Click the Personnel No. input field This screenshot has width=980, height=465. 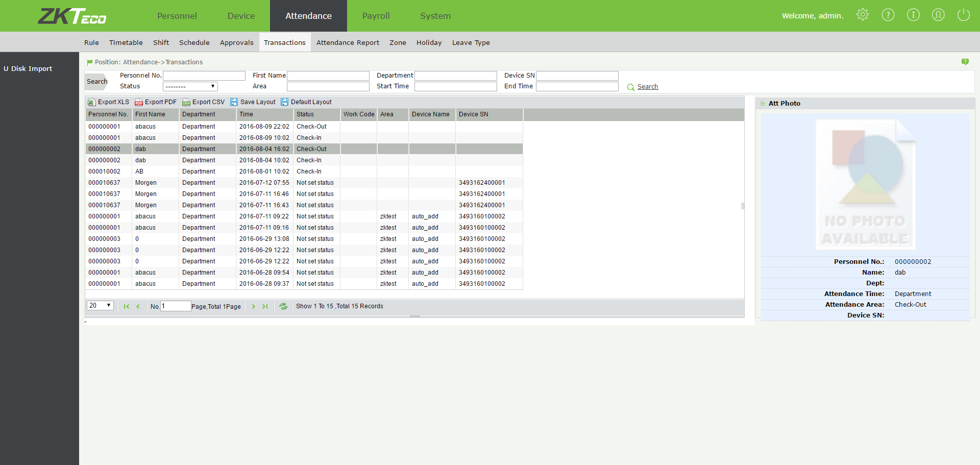204,76
